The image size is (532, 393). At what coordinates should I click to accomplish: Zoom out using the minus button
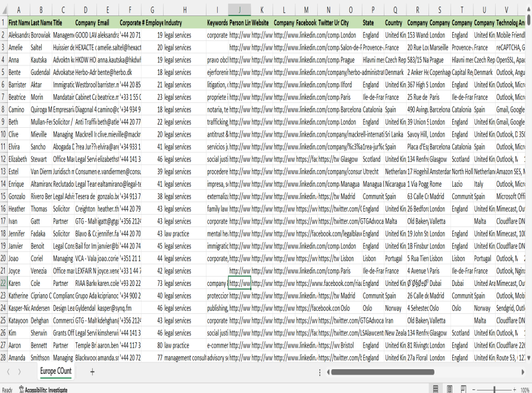[x=474, y=389]
